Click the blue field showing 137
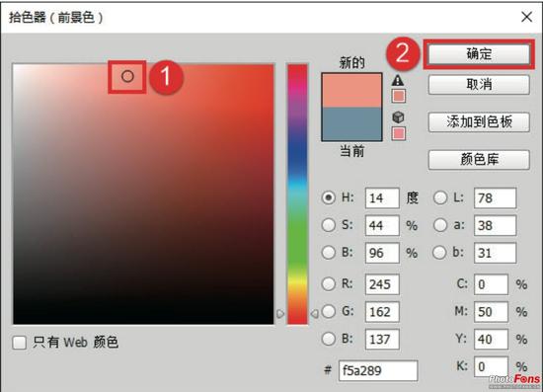This screenshot has width=543, height=392. pyautogui.click(x=382, y=339)
